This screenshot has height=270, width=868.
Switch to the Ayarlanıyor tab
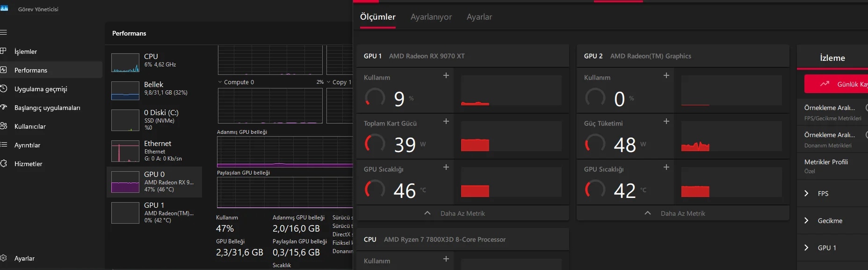pos(431,17)
